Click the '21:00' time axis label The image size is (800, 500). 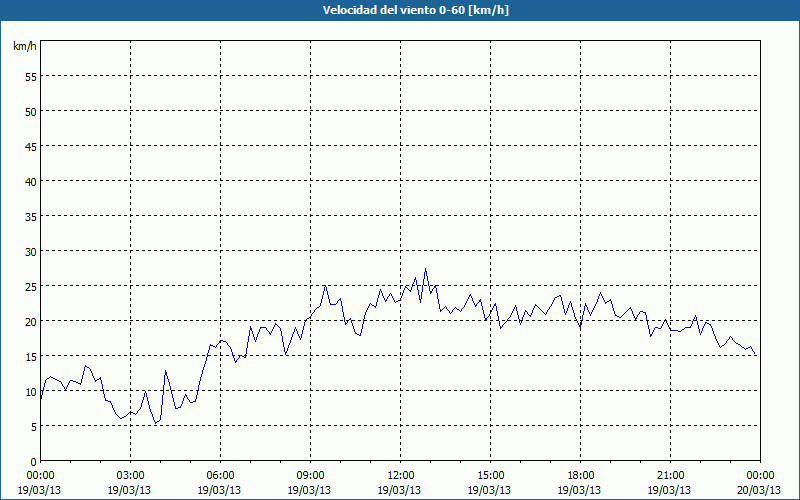coord(670,476)
